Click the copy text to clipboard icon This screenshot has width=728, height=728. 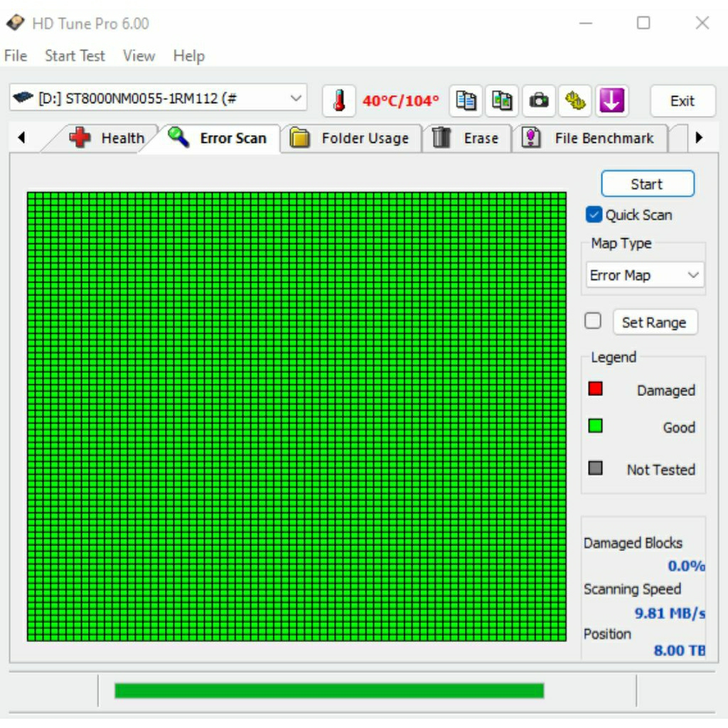coord(466,101)
